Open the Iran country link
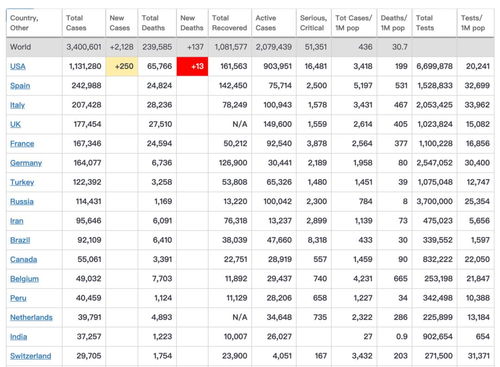 pos(17,221)
